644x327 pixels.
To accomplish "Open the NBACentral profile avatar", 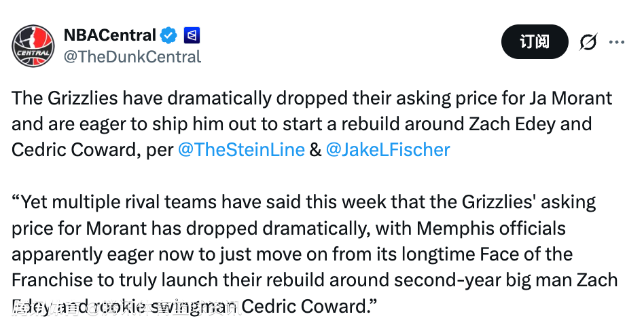I will (33, 45).
